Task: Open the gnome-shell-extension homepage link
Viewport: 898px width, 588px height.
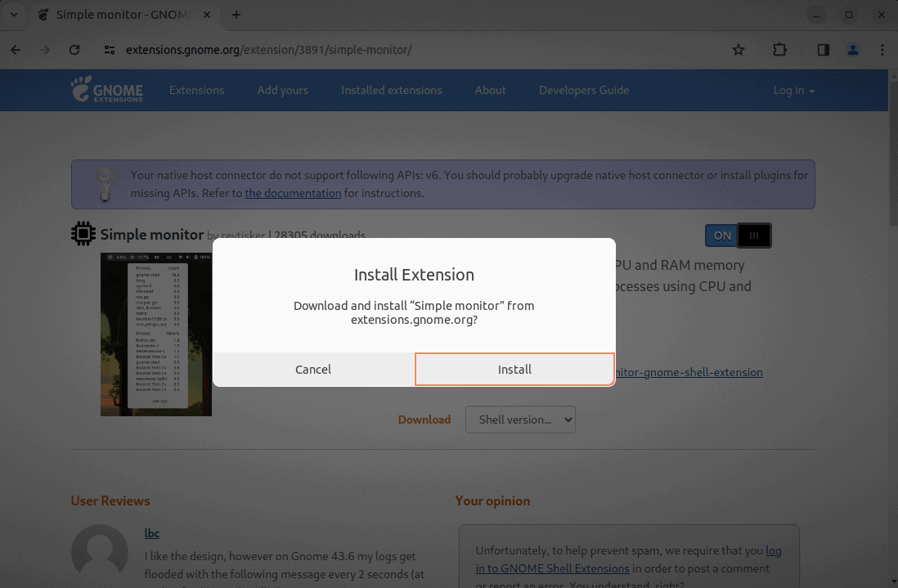Action: click(x=689, y=372)
